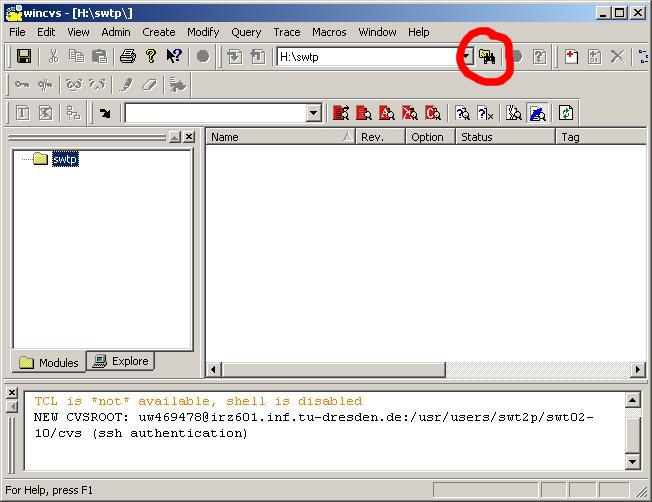The height and width of the screenshot is (502, 652).
Task: Activate the context help arrow-question icon
Action: pyautogui.click(x=174, y=56)
